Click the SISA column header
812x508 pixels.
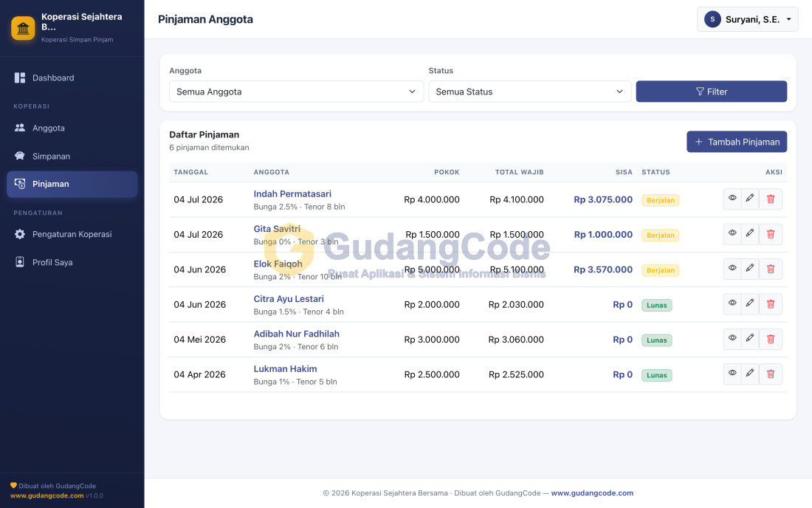click(624, 172)
